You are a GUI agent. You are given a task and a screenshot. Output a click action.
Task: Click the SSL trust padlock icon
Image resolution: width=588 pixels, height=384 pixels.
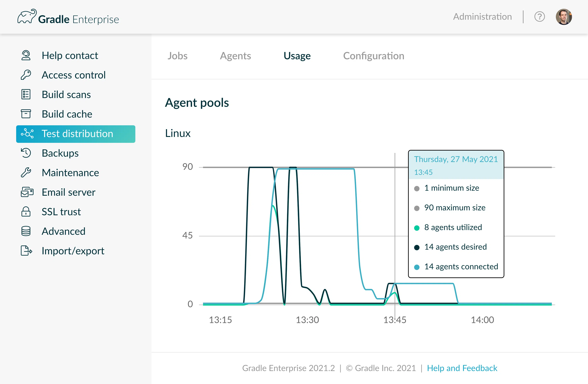click(26, 212)
